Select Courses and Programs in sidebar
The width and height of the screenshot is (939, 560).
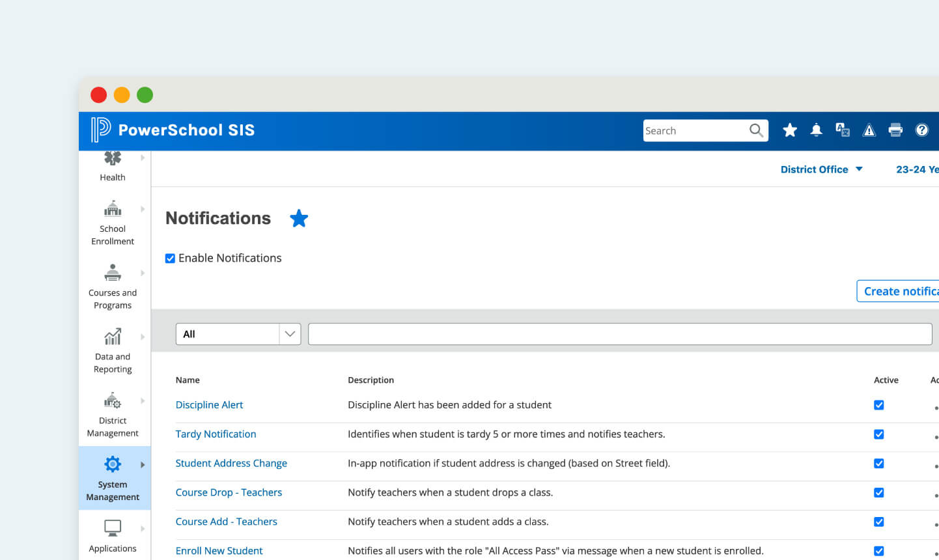pos(113,287)
